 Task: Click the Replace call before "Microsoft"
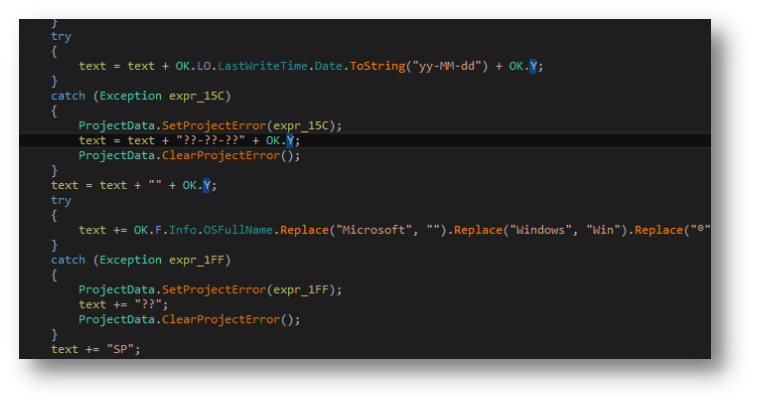point(304,230)
